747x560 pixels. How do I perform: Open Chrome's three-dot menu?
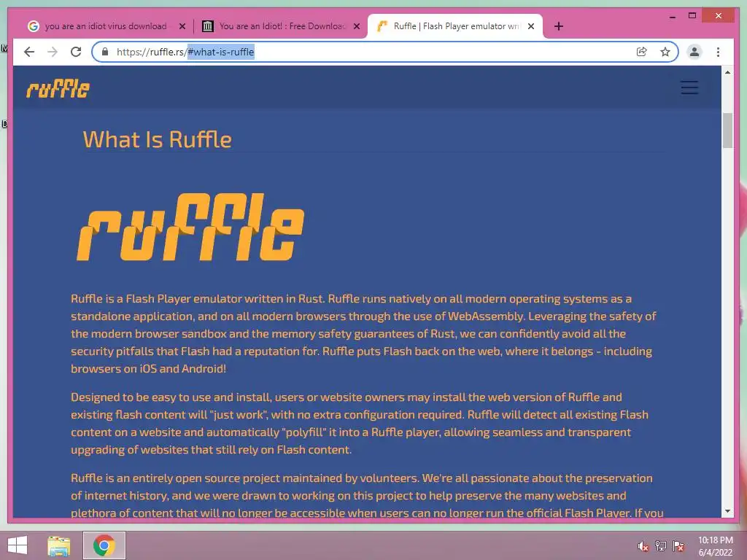(718, 52)
